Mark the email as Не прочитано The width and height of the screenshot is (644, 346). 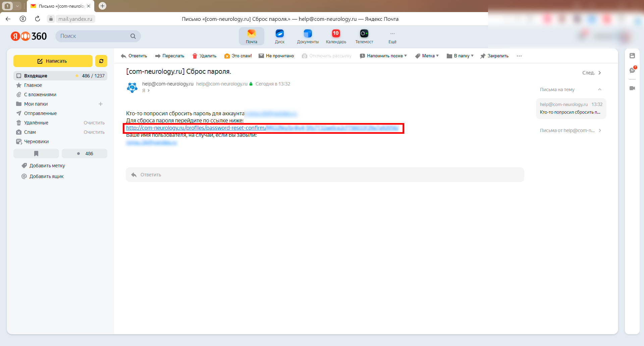click(276, 56)
